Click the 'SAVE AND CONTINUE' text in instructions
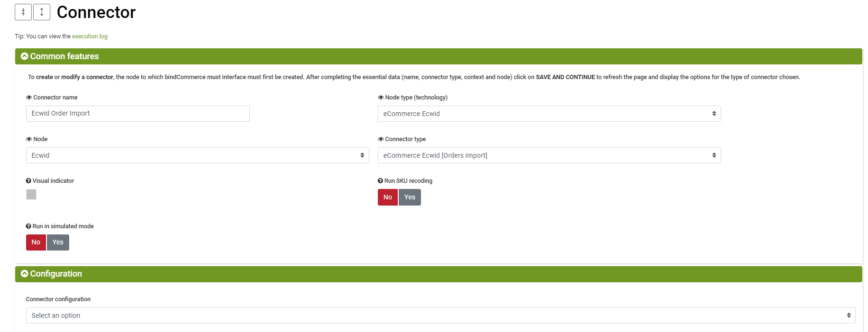This screenshot has width=868, height=332. coord(565,77)
